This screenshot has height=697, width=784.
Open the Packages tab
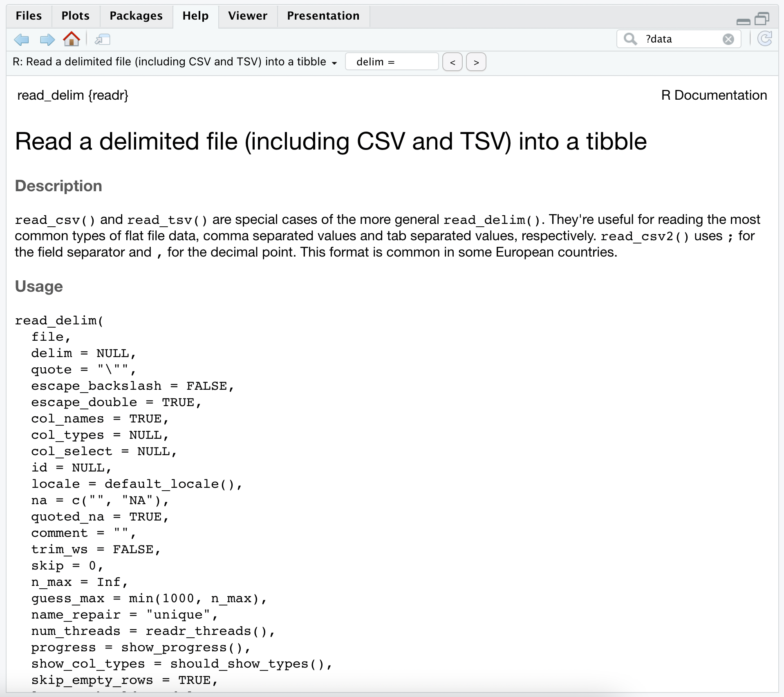[136, 16]
